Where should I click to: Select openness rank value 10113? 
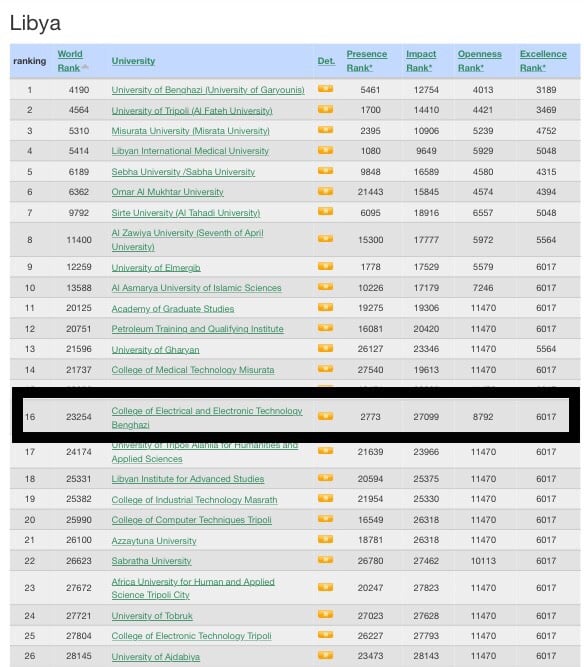[483, 561]
